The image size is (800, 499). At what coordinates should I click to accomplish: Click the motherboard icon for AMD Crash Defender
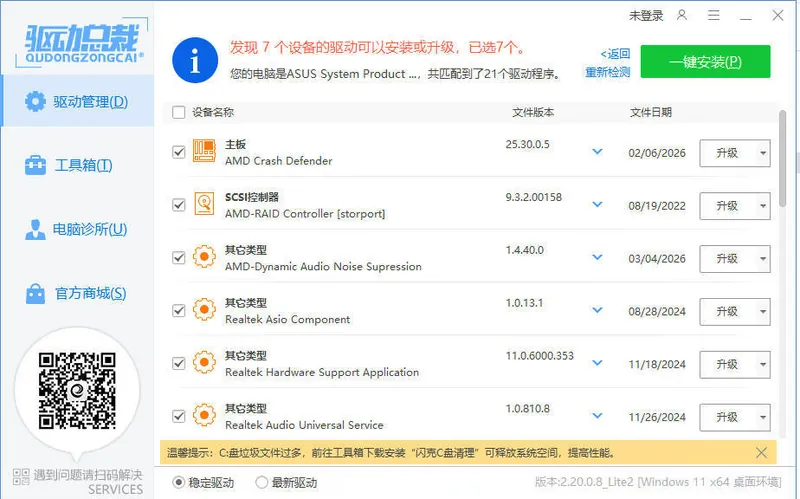pos(204,151)
